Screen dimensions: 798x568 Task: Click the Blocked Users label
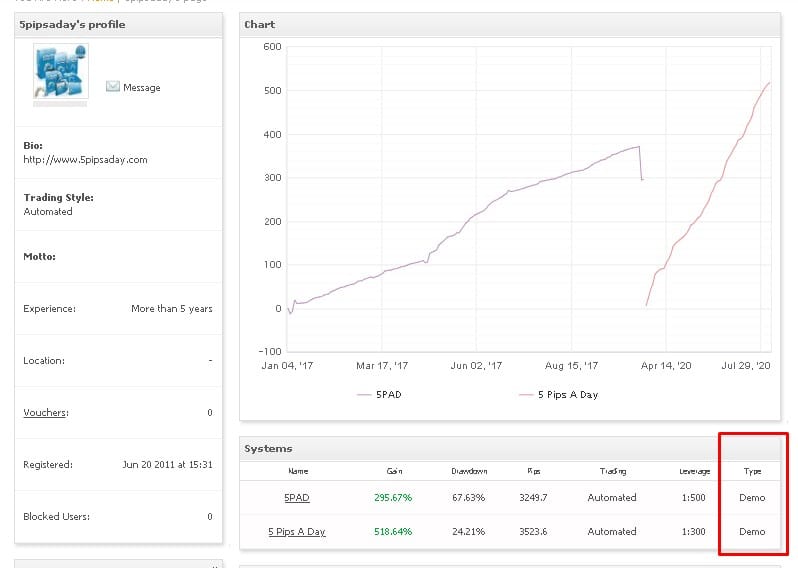coord(56,516)
